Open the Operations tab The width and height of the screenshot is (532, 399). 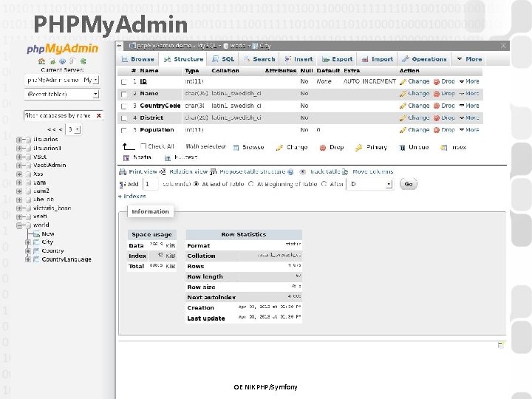point(424,59)
